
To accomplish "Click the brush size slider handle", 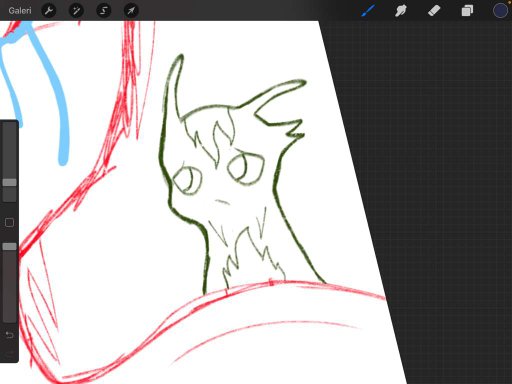I will pyautogui.click(x=9, y=182).
